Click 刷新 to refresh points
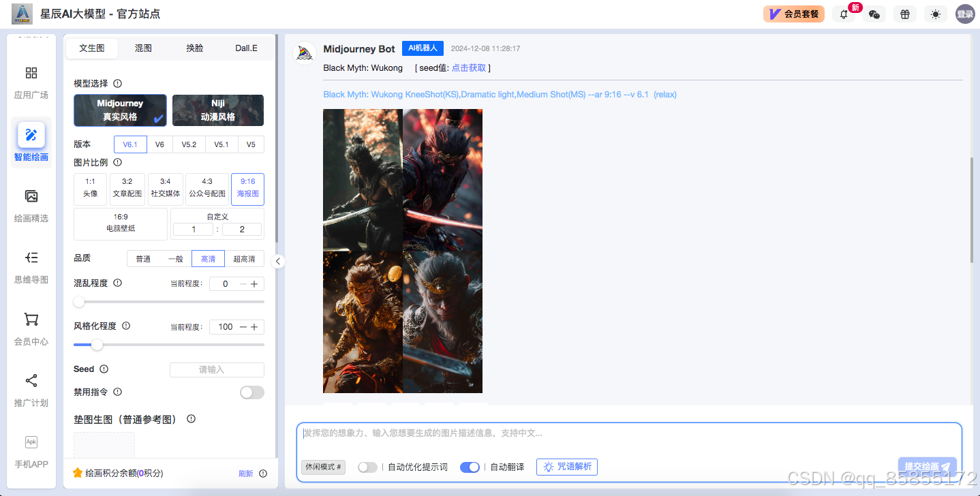980x496 pixels. [245, 474]
